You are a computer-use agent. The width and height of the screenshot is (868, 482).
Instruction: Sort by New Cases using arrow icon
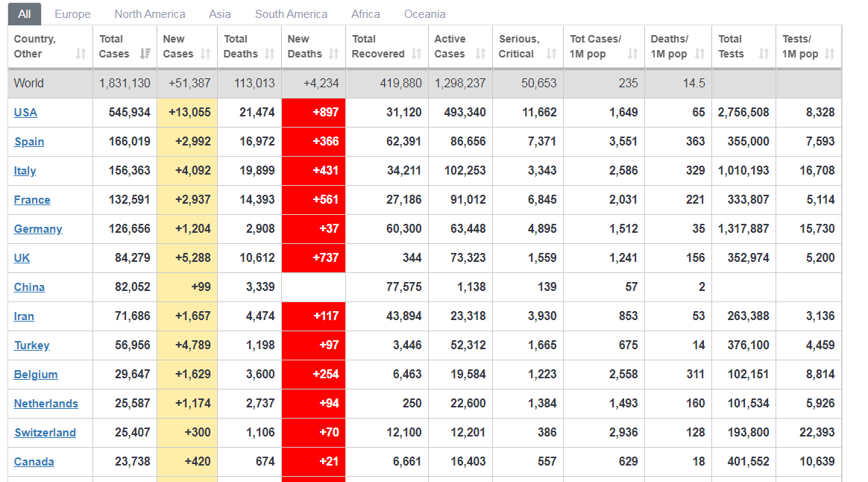point(206,54)
